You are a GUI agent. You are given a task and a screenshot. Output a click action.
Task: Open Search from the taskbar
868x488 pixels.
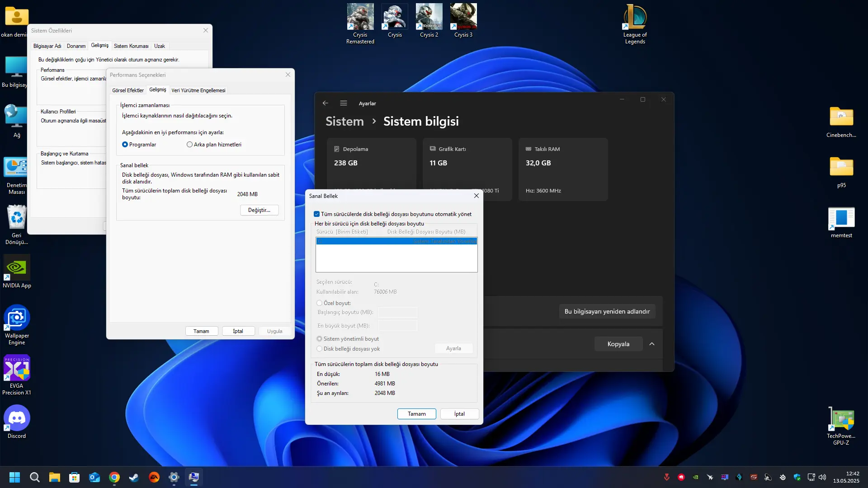[35, 477]
